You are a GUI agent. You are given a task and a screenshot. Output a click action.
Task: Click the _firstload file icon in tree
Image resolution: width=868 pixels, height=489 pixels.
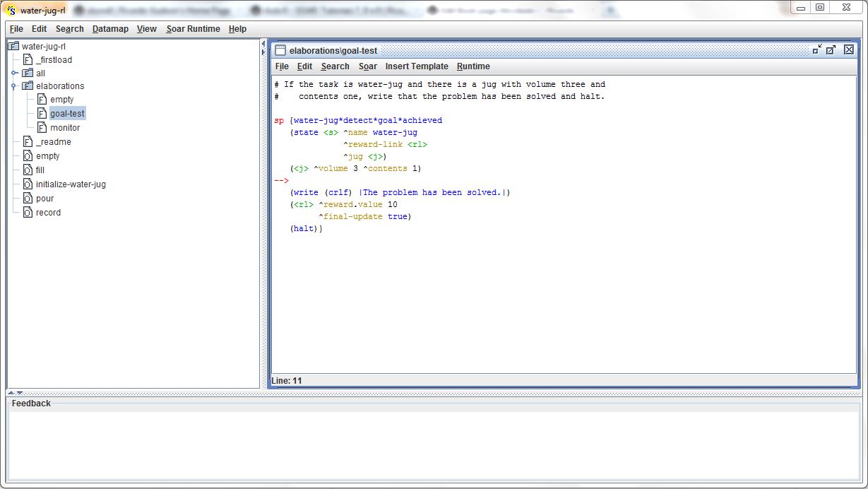(28, 60)
